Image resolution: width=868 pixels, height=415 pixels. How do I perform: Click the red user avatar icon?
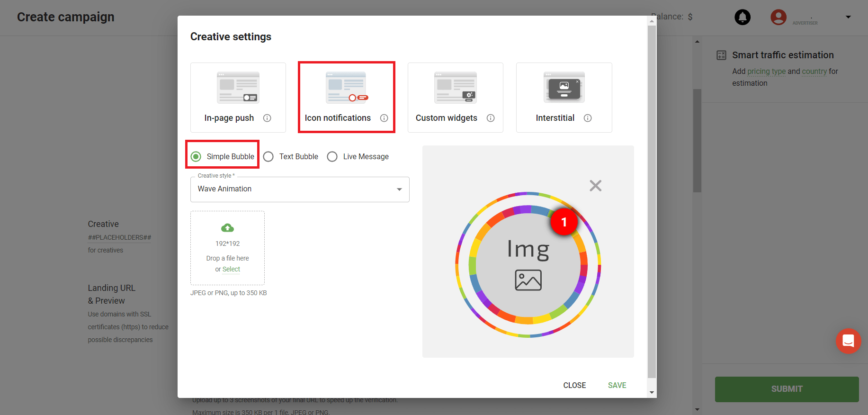click(778, 17)
